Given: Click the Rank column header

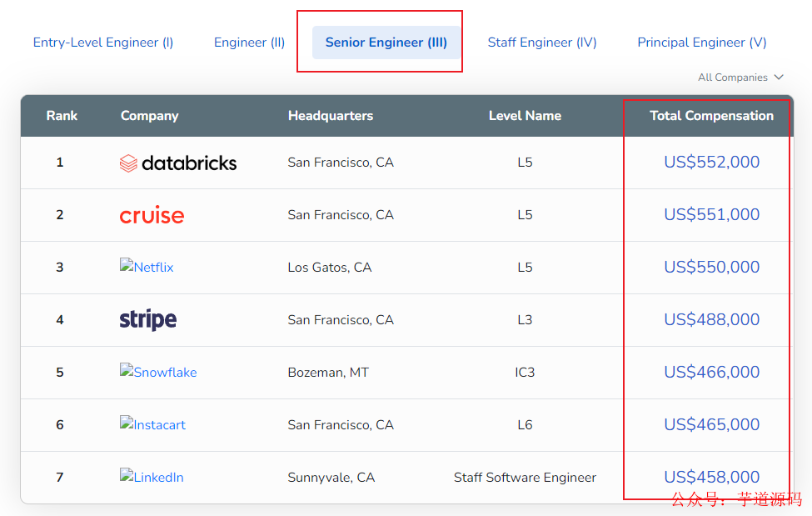Looking at the screenshot, I should point(62,116).
